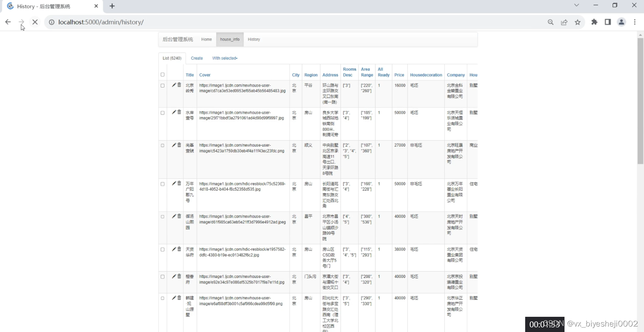Edit the 御汤山熙园 record with pencil icon
This screenshot has height=332, width=644.
[174, 216]
